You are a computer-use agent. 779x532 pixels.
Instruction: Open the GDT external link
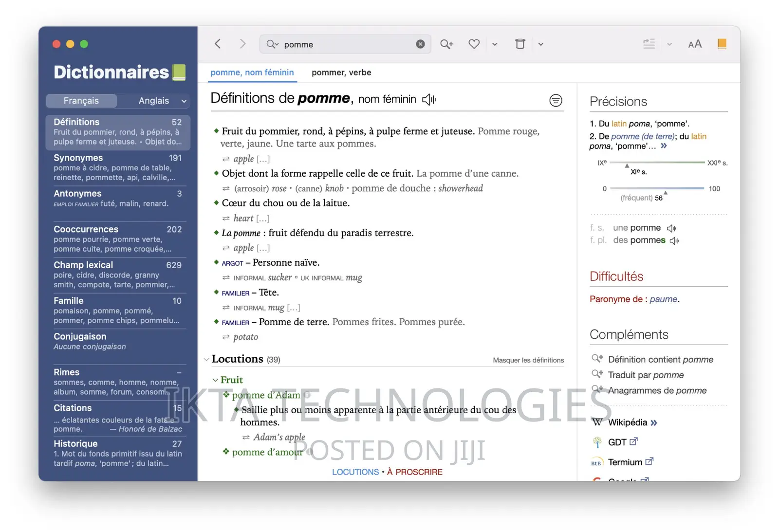(623, 442)
